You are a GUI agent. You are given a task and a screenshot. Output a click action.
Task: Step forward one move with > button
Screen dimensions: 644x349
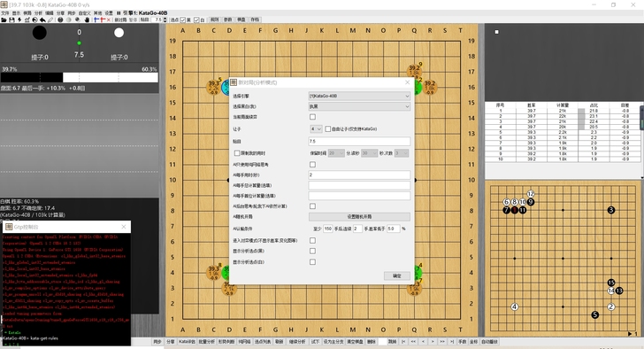coord(433,342)
